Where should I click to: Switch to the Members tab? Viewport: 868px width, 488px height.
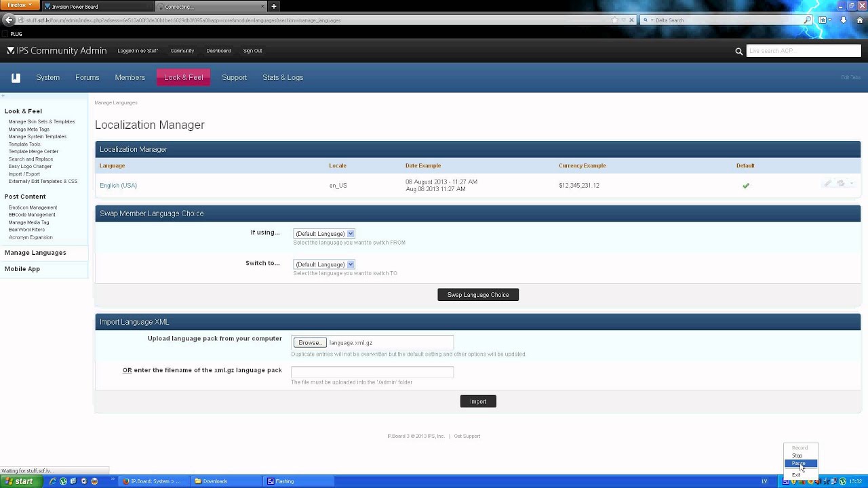[x=130, y=78]
